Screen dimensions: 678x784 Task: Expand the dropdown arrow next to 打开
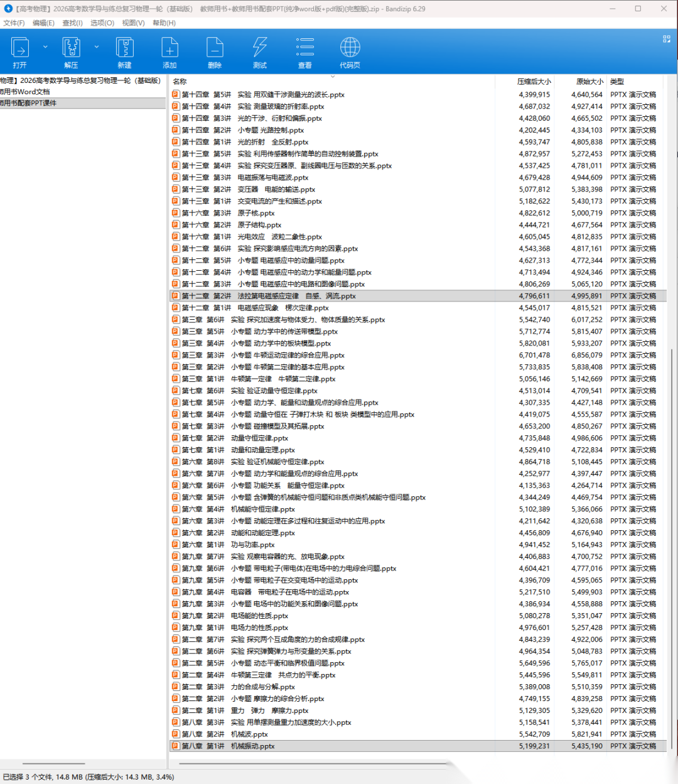[x=45, y=46]
